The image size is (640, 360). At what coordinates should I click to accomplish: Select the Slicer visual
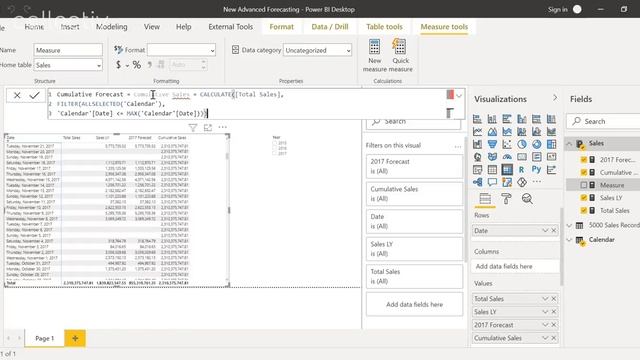tap(477, 170)
